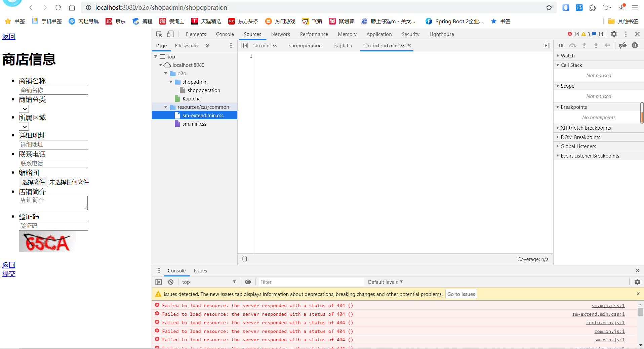Open the 所属区域 dropdown
Screen dimensions: 644x349
[x=24, y=127]
